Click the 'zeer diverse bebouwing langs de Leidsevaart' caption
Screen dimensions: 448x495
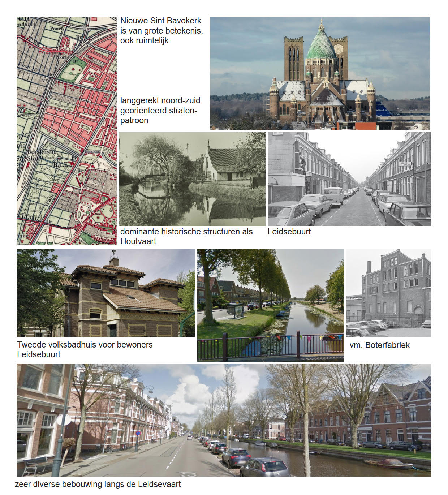(98, 484)
